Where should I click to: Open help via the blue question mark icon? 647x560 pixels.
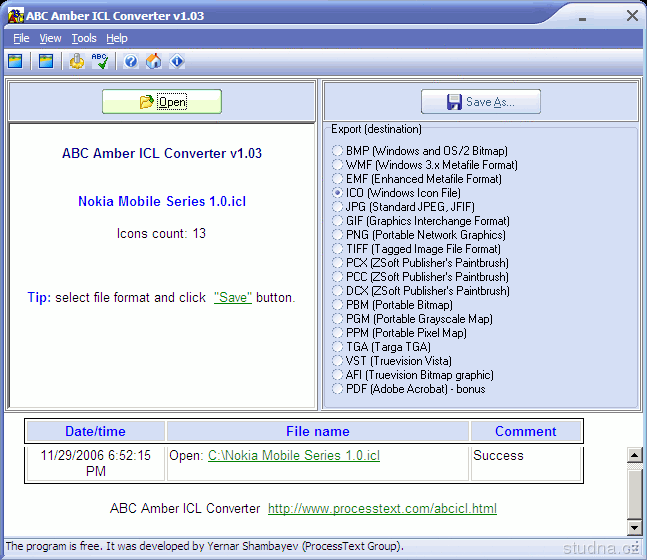tap(132, 62)
